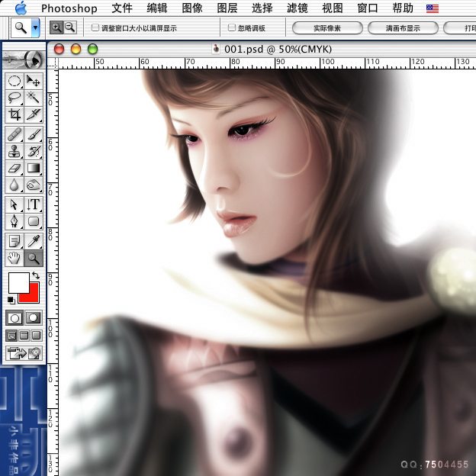Select the Brush tool

point(34,134)
